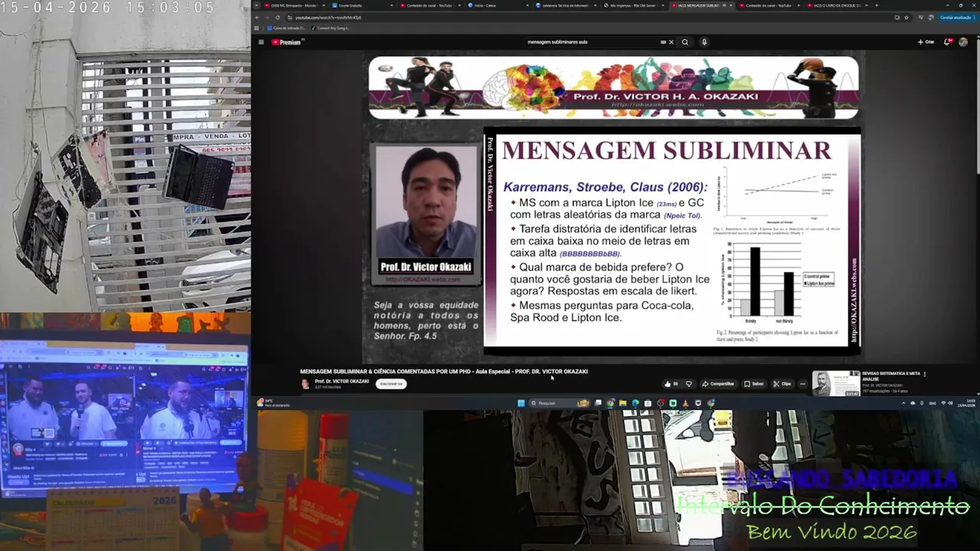Switch to O LIVRO DE ENOQUE tab
This screenshot has width=980, height=551.
click(837, 5)
